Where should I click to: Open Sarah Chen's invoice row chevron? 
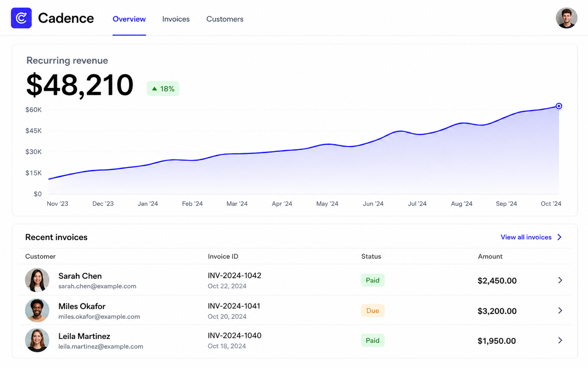(x=560, y=280)
